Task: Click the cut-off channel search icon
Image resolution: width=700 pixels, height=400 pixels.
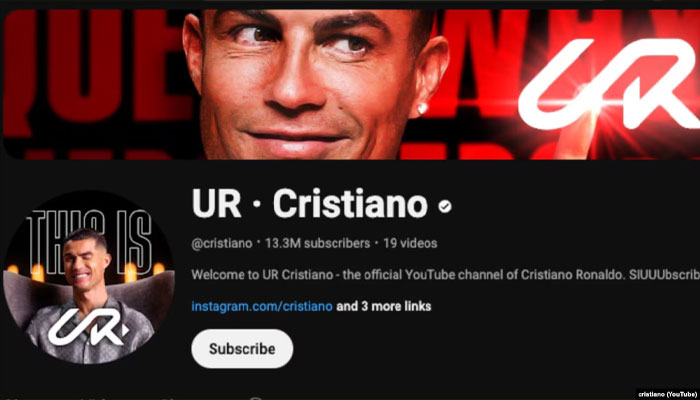Action: tap(255, 398)
